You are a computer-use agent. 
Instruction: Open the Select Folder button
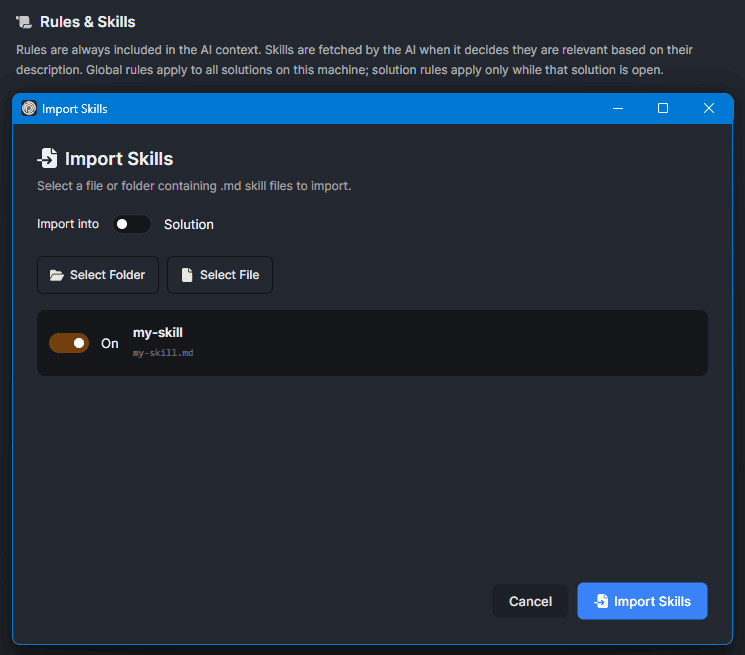pos(98,275)
